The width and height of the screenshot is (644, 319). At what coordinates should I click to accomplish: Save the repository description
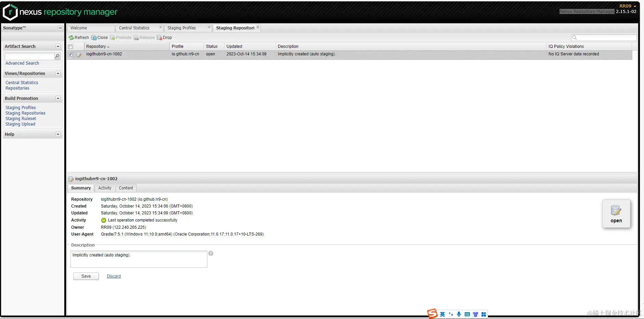coord(86,276)
